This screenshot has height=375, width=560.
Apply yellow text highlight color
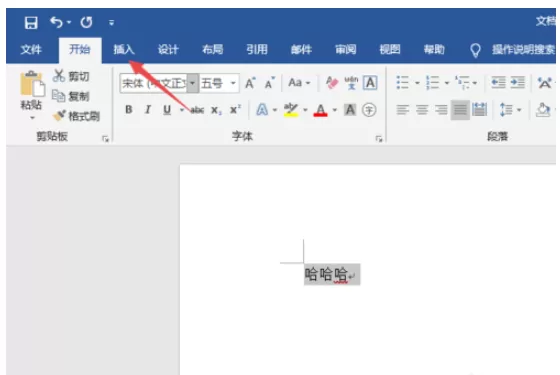pyautogui.click(x=291, y=110)
